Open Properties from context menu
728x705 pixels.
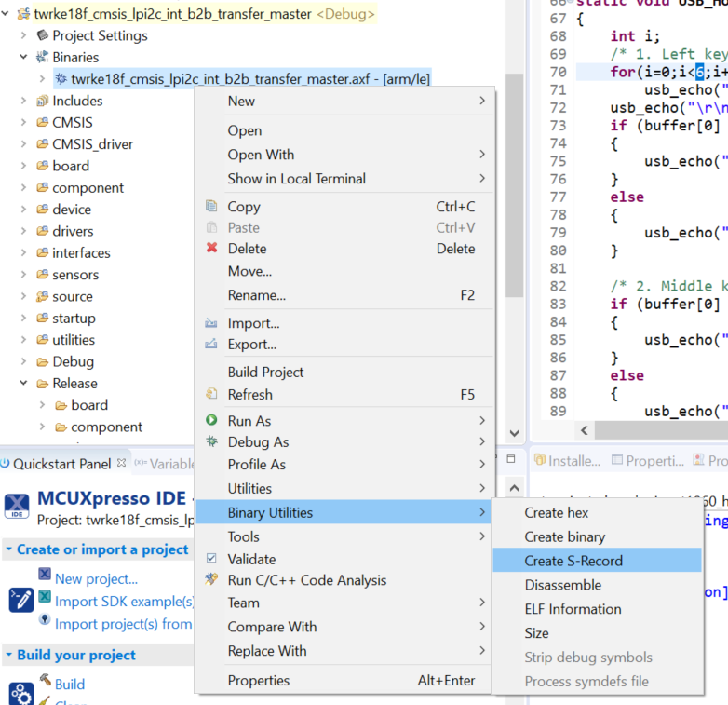344,681
